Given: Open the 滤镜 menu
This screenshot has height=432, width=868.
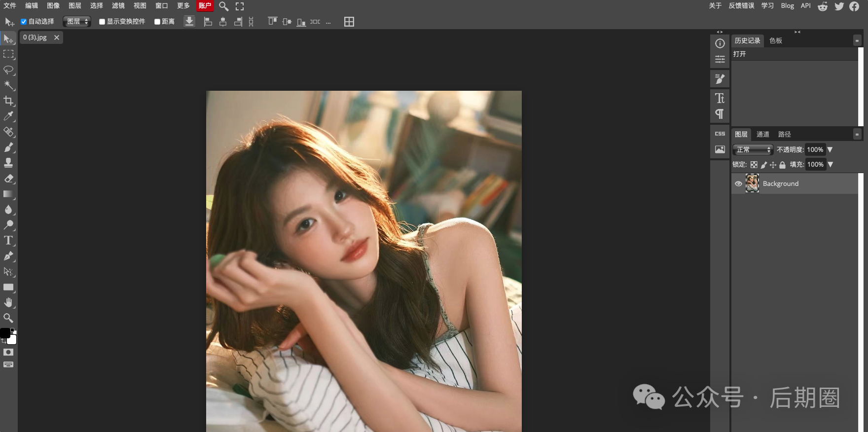Looking at the screenshot, I should [x=118, y=6].
